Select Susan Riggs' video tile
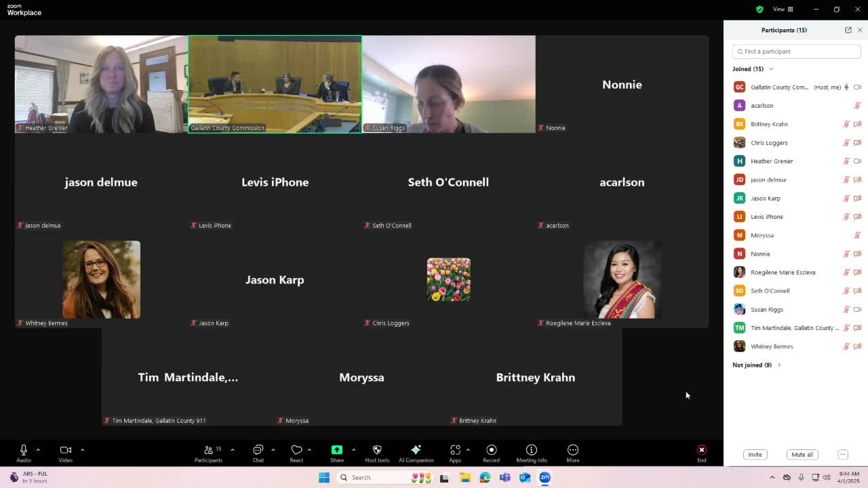The image size is (868, 488). coord(448,84)
